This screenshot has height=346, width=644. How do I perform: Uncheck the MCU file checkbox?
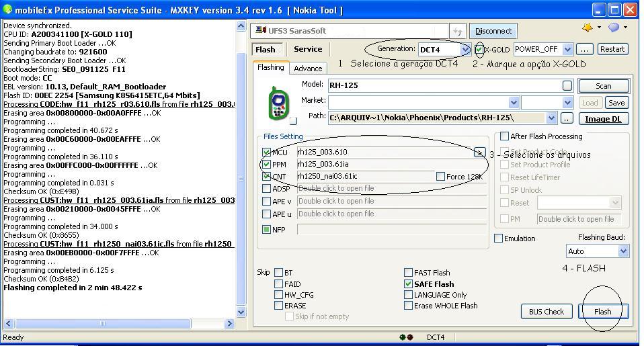pos(267,153)
